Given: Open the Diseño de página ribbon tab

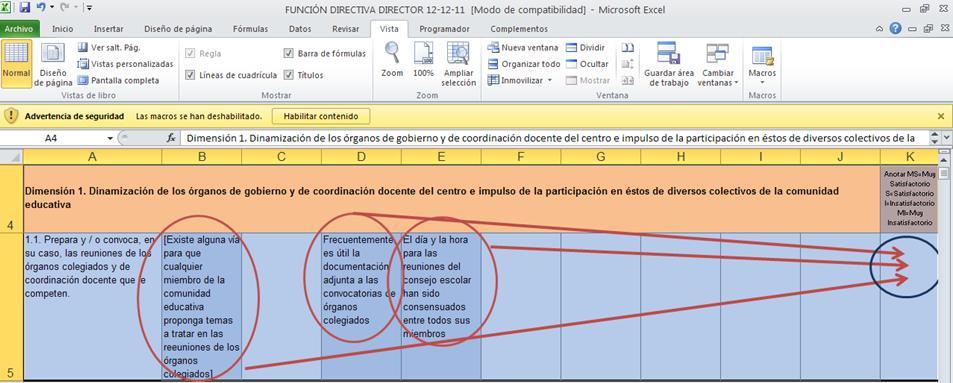Looking at the screenshot, I should coord(177,29).
